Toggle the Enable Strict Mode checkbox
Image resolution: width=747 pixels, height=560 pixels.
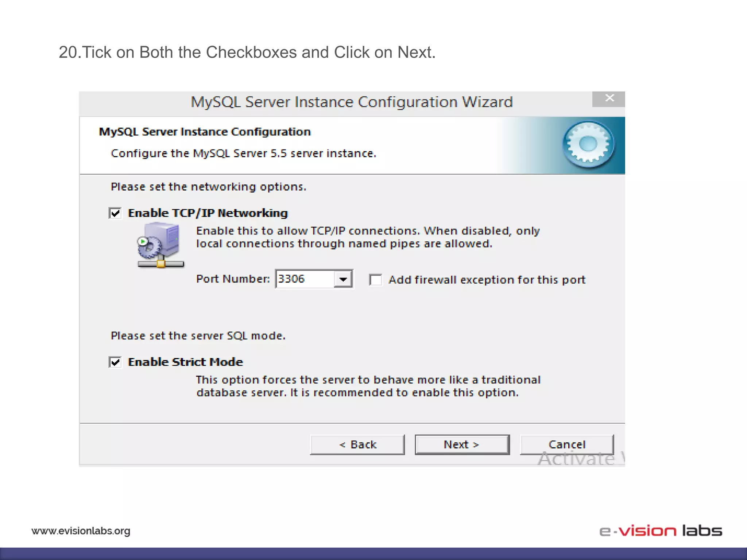[115, 362]
